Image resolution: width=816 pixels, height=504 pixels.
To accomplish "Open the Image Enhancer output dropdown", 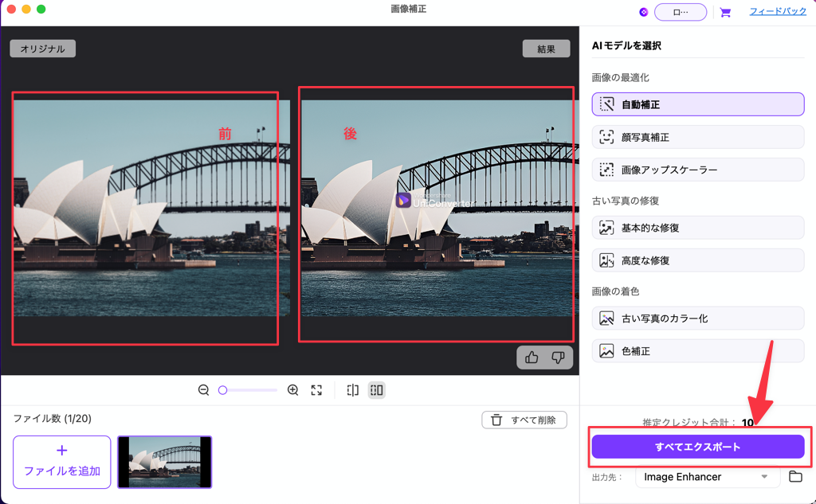I will [706, 477].
